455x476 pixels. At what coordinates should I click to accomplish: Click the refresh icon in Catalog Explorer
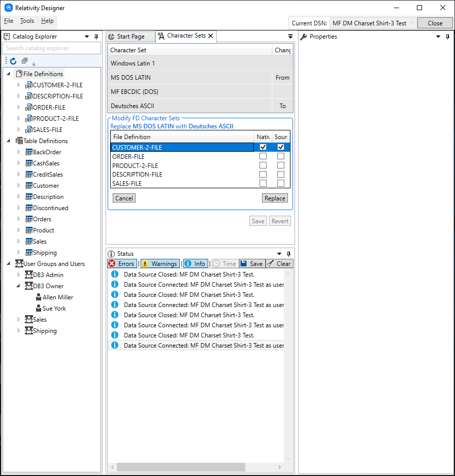tap(13, 61)
